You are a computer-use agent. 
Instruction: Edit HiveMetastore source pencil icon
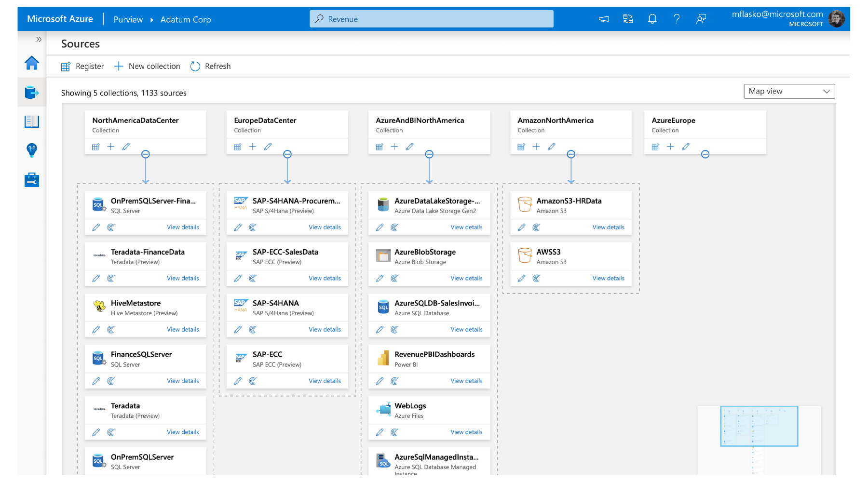point(96,329)
